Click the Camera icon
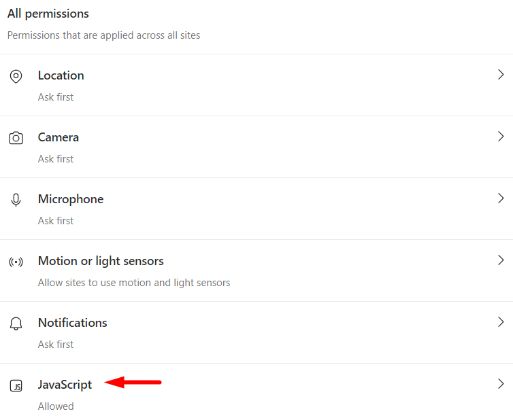This screenshot has width=513, height=420. click(x=16, y=138)
